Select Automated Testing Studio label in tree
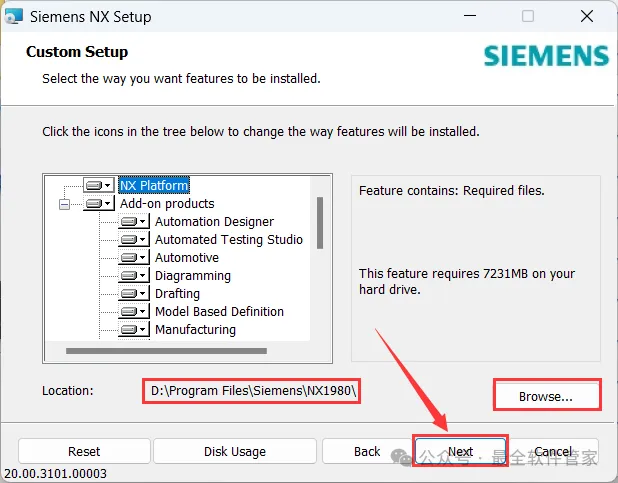The height and width of the screenshot is (483, 618). point(228,240)
